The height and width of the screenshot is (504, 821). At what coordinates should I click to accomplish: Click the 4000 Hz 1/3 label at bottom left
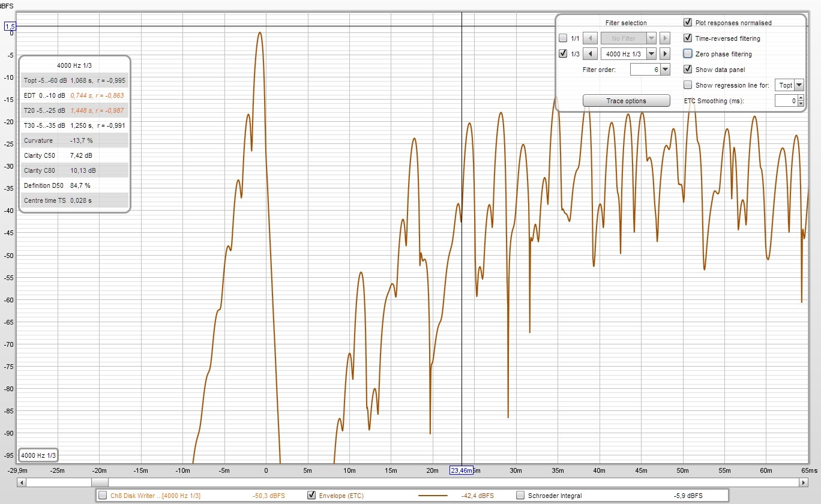38,455
